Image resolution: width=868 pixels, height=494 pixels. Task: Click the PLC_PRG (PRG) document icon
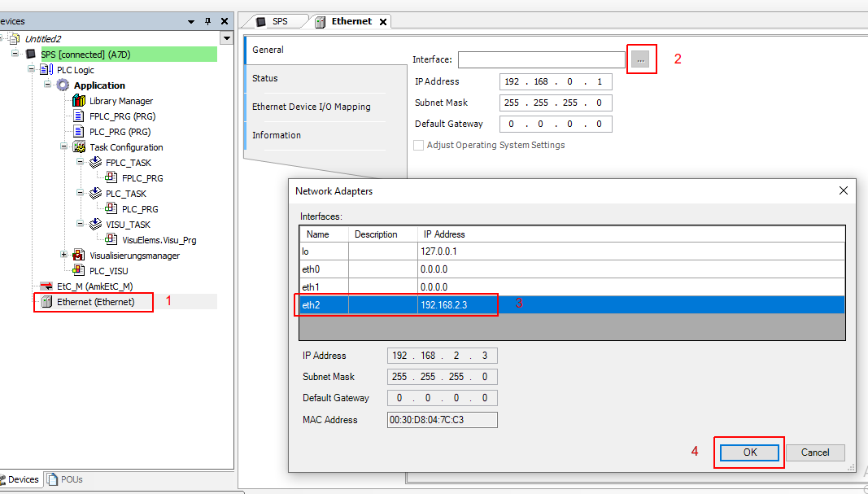[79, 132]
